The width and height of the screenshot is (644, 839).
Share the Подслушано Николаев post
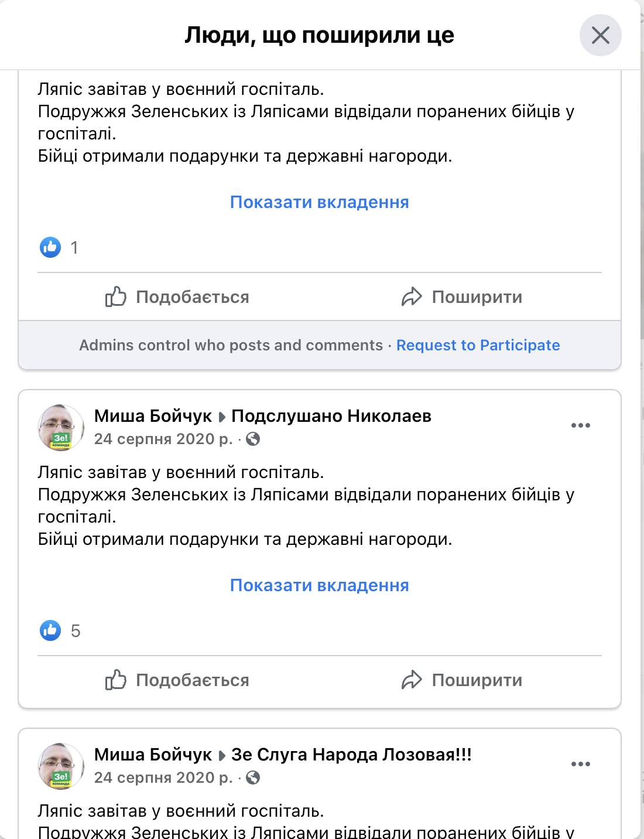point(462,680)
